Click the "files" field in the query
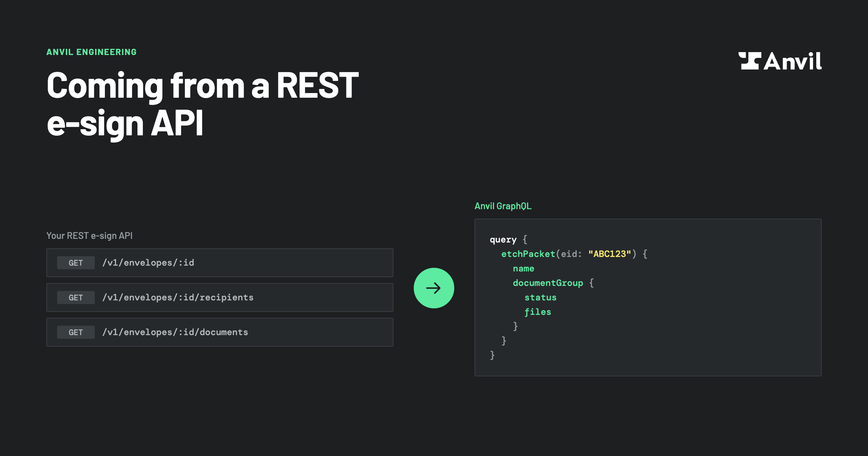 coord(538,312)
